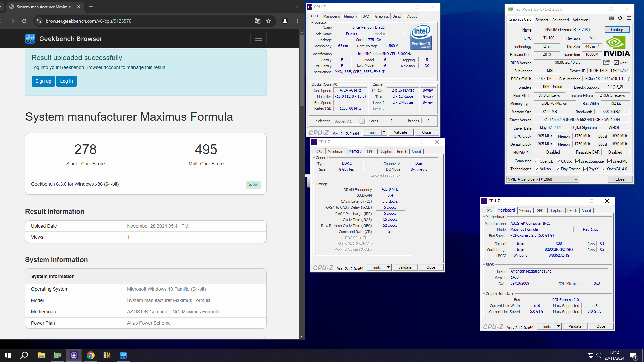The width and height of the screenshot is (644, 362).
Task: Open a new Chrome tab
Action: click(91, 7)
